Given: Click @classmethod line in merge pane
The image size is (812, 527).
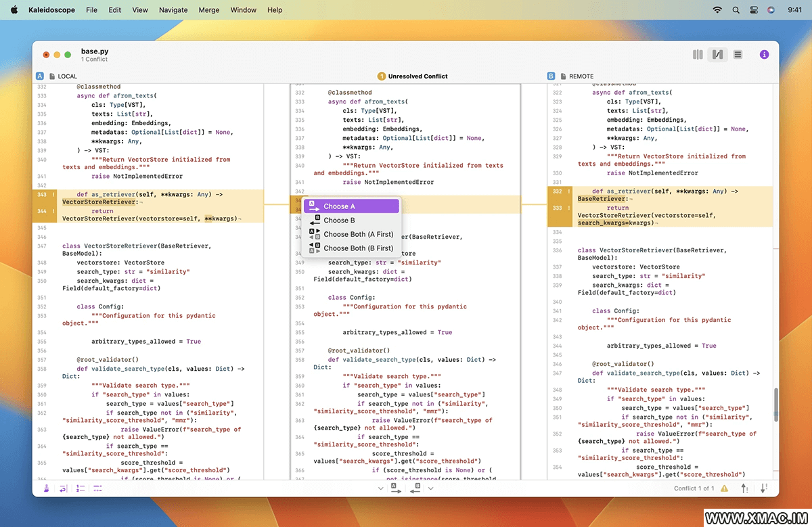Looking at the screenshot, I should [x=350, y=93].
